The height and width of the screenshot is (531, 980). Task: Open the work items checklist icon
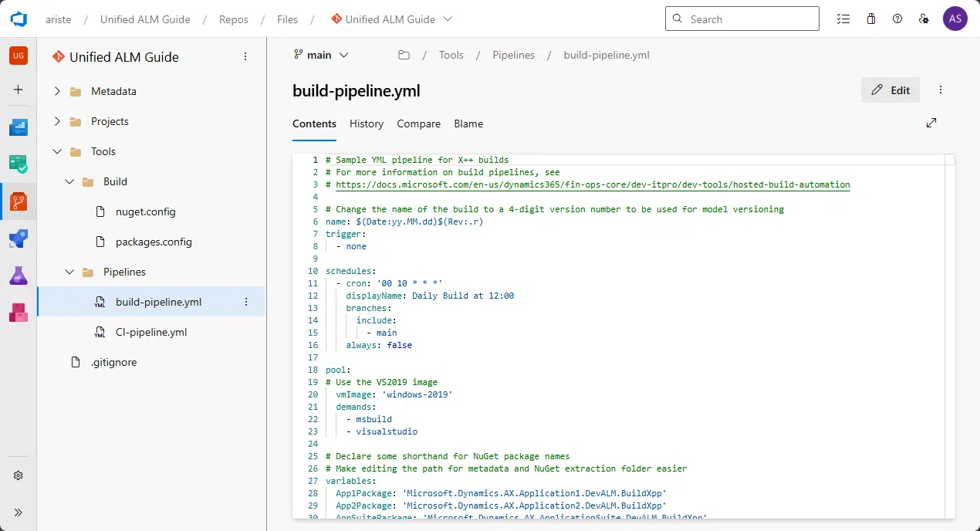pyautogui.click(x=844, y=19)
